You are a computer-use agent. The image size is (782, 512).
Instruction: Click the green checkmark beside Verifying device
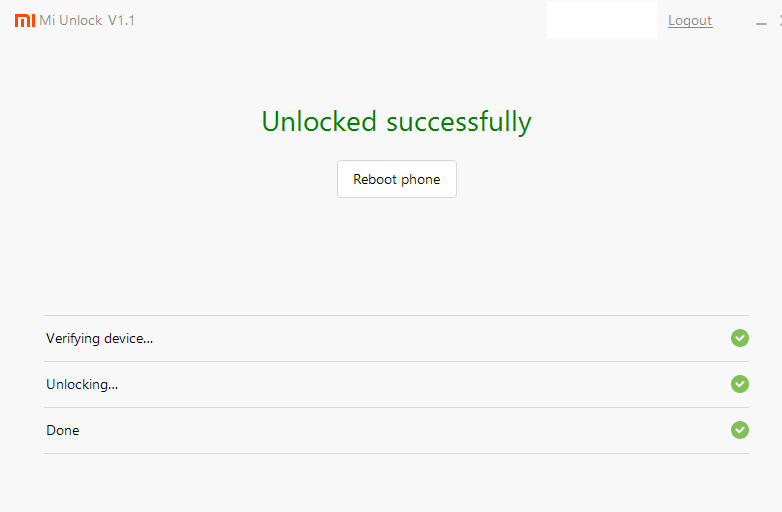tap(740, 338)
